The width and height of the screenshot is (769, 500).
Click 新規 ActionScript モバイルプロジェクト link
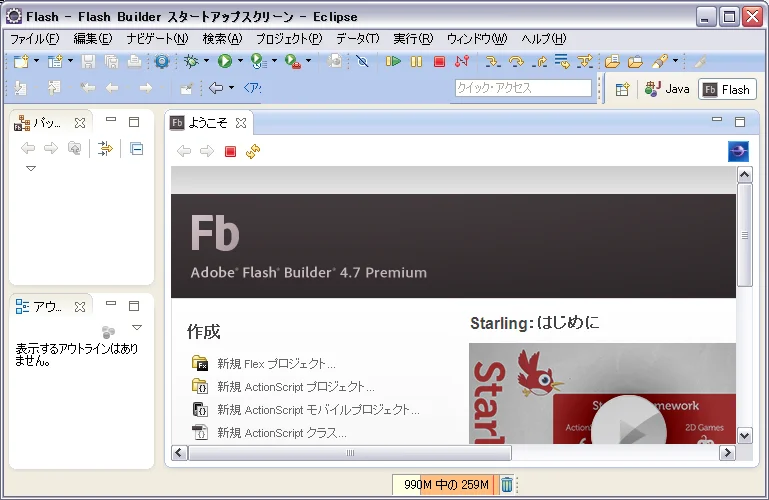(318, 410)
